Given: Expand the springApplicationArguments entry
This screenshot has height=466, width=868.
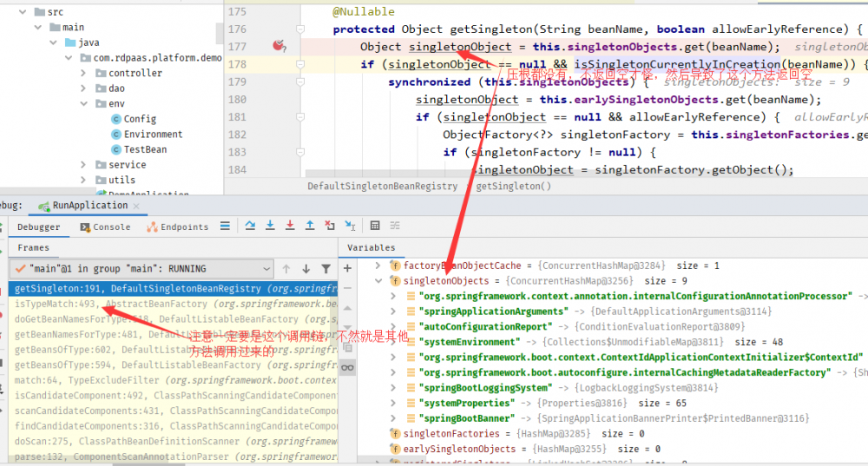Looking at the screenshot, I should pos(393,312).
